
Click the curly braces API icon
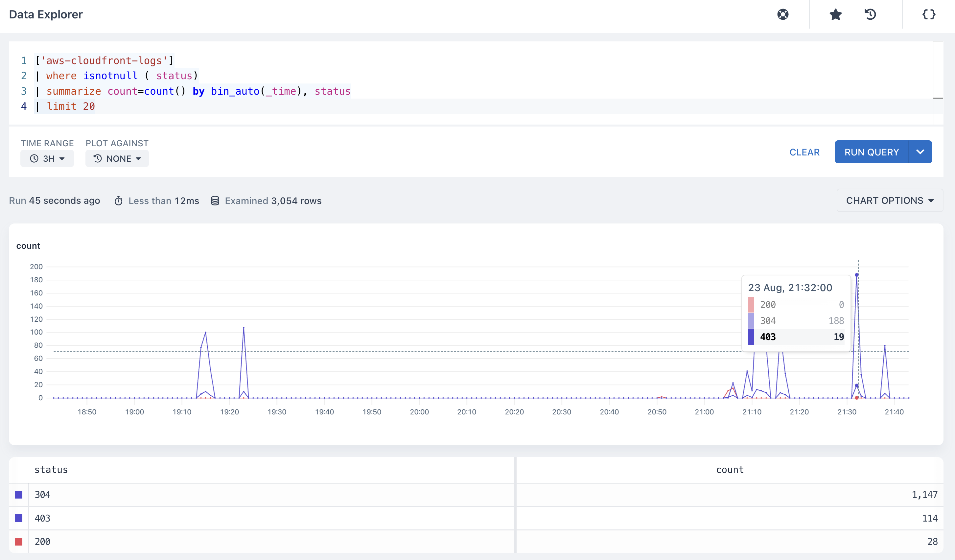coord(929,14)
